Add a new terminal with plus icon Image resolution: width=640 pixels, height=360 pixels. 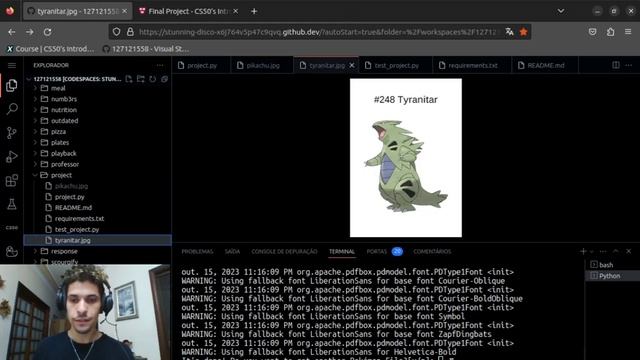click(x=583, y=251)
